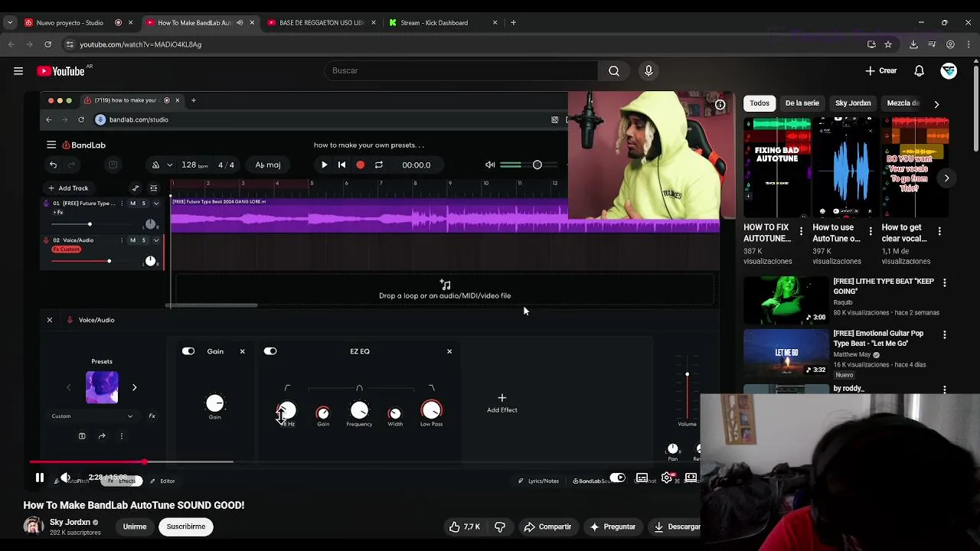Mute the video player volume icon
The image size is (980, 551).
click(65, 478)
